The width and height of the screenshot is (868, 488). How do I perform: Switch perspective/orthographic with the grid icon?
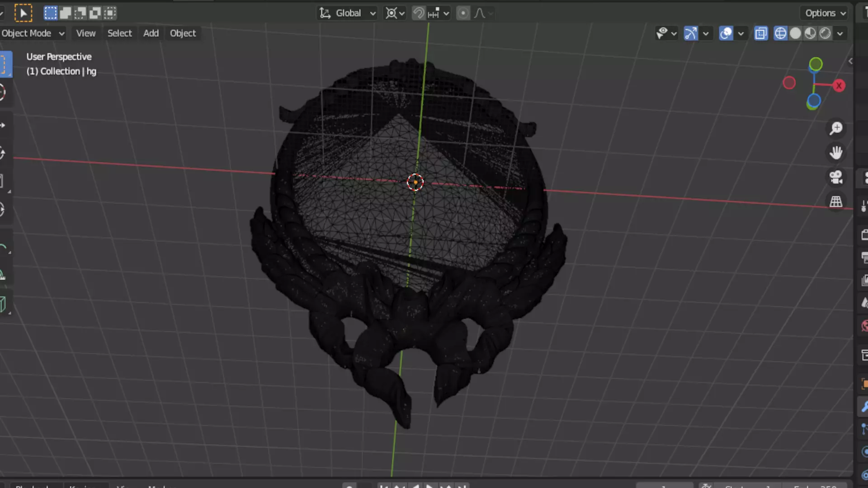pos(836,202)
